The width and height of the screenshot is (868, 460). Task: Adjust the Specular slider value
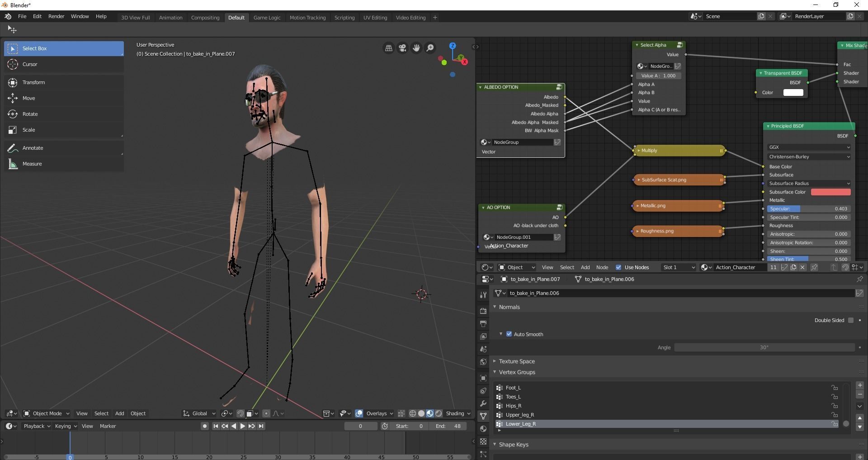pyautogui.click(x=809, y=209)
